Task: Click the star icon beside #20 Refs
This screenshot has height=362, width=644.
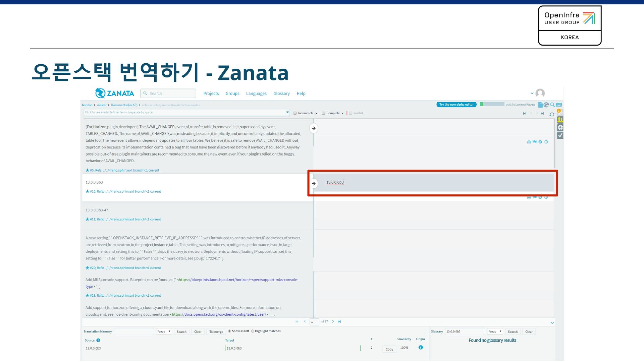Action: [x=88, y=268]
